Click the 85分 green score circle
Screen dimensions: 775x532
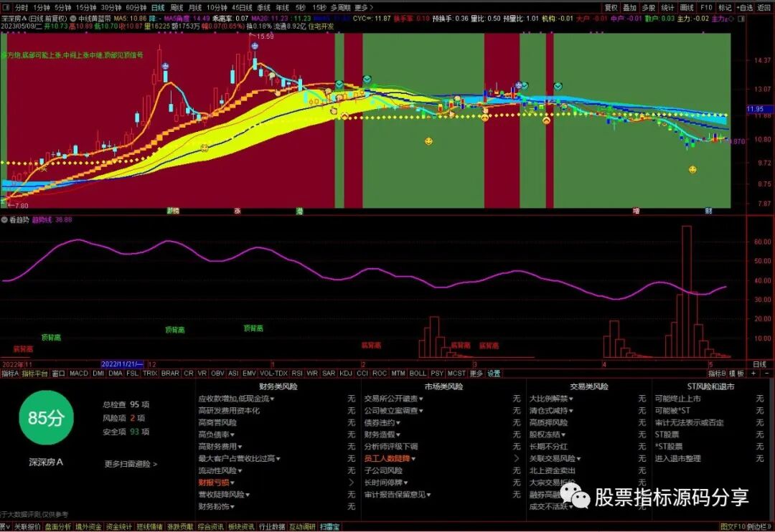(x=45, y=418)
